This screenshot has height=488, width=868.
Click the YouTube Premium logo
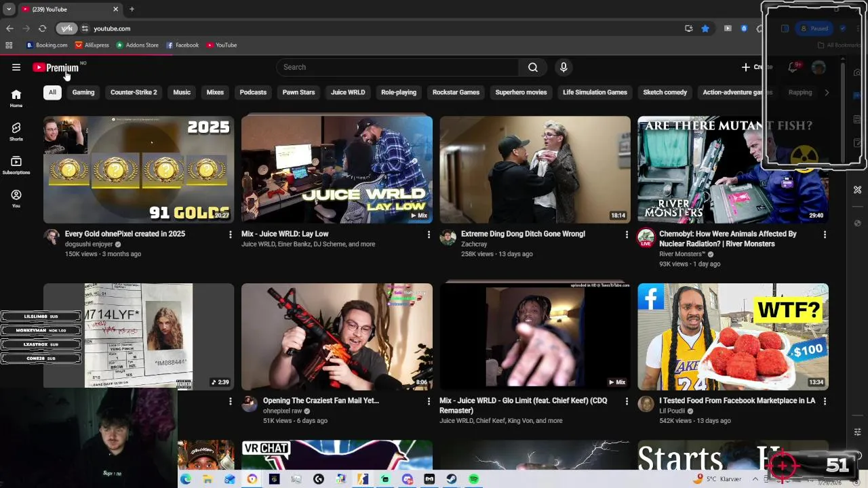tap(56, 67)
